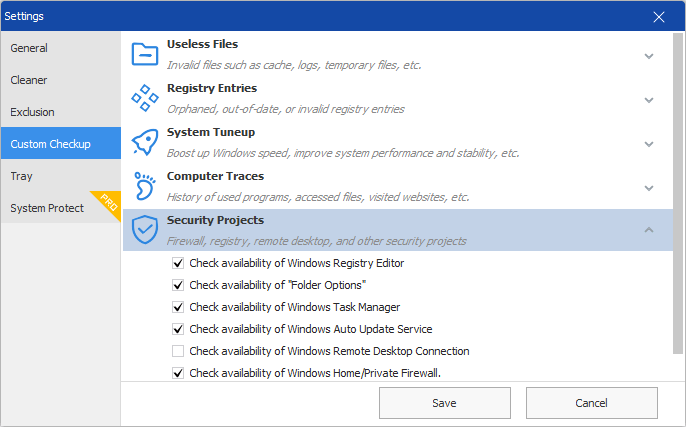Click the Useless Files folder icon
Screen dimensions: 686x427
click(x=145, y=54)
